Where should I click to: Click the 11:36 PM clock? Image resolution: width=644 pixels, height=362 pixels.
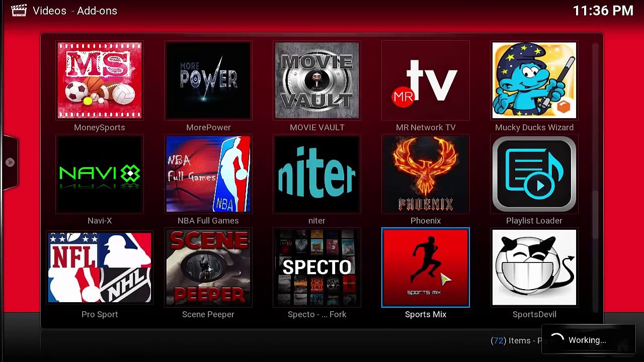click(603, 11)
